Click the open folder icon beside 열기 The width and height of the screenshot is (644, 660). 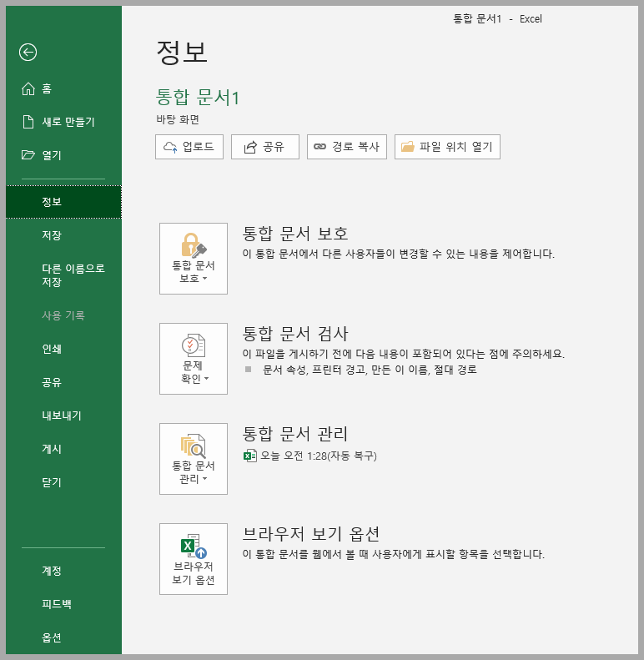point(28,155)
